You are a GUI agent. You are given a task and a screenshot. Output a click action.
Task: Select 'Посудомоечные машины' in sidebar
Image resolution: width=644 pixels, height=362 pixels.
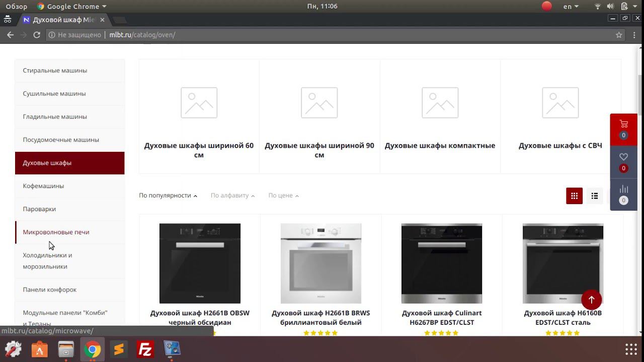tap(70, 140)
